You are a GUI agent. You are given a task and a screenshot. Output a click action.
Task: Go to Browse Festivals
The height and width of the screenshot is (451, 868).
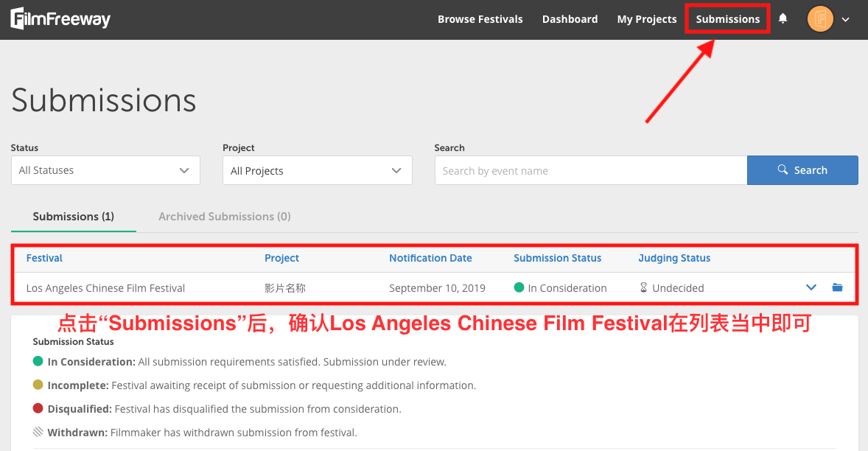(480, 19)
